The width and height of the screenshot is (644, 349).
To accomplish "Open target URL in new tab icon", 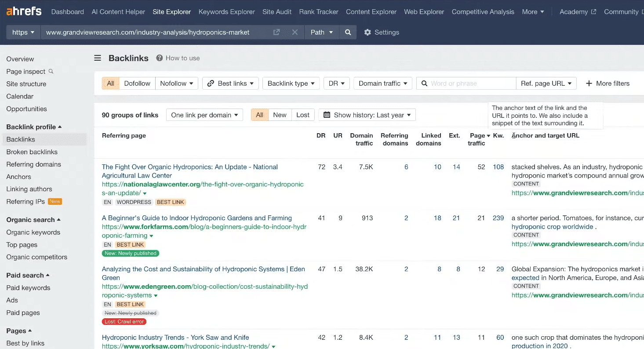I will 277,32.
